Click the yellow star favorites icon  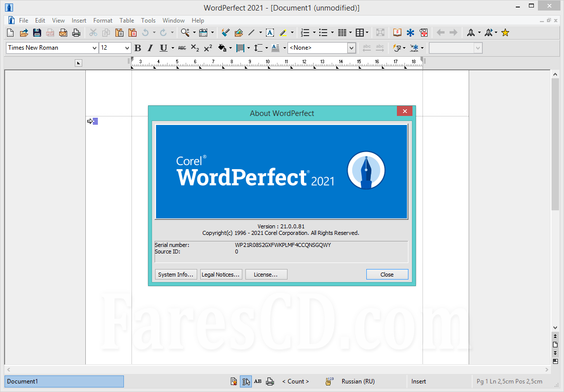coord(505,33)
